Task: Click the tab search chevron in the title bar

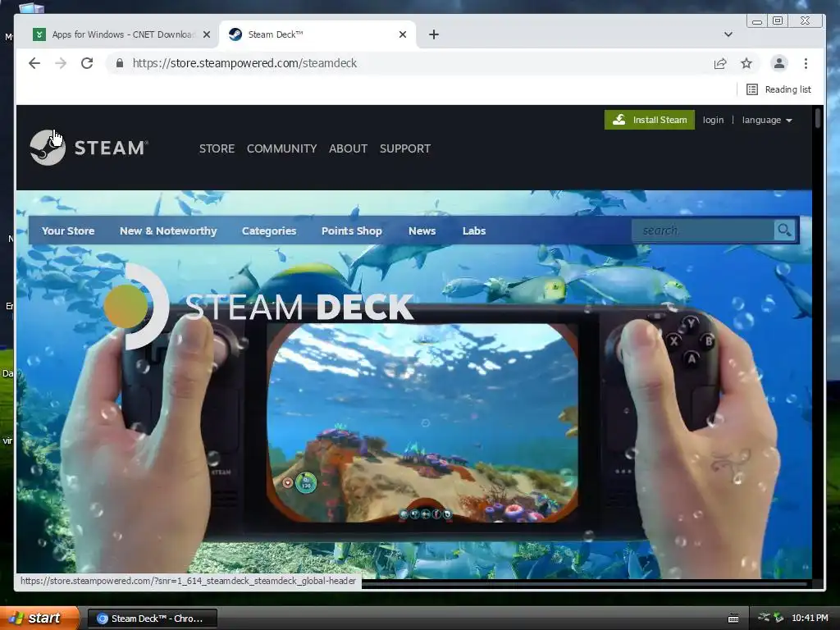Action: click(728, 34)
